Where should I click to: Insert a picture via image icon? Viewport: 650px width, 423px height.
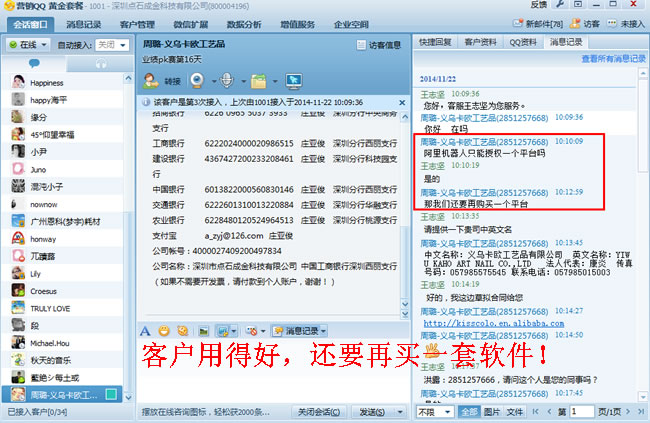[x=204, y=331]
